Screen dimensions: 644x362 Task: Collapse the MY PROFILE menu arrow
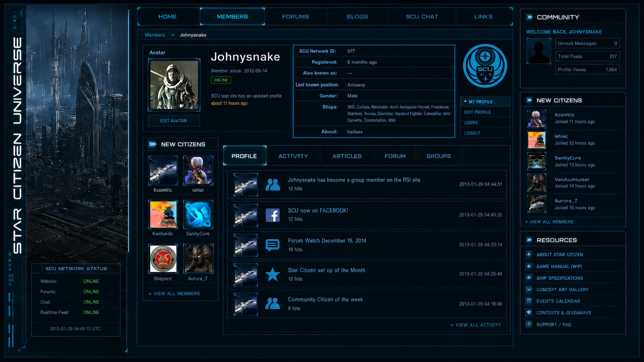465,102
